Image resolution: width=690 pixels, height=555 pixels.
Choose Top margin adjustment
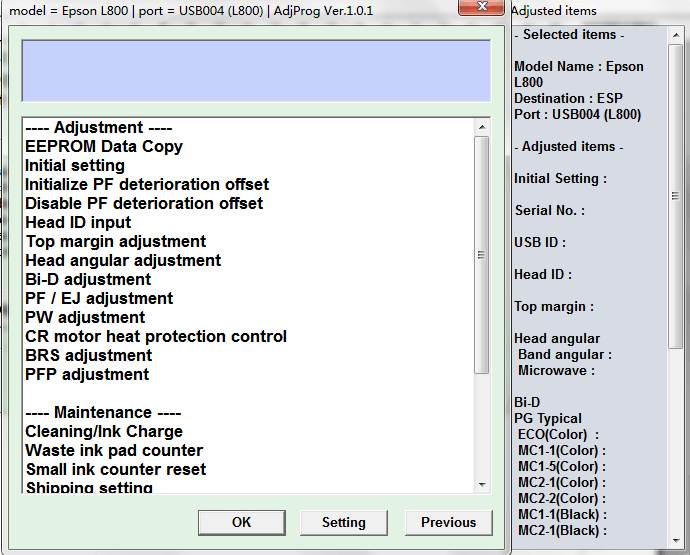click(x=116, y=242)
